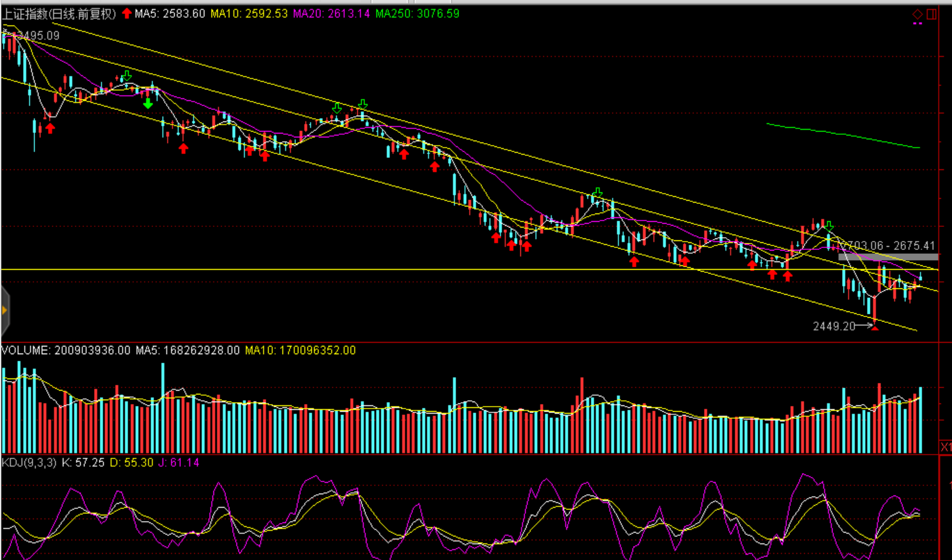The width and height of the screenshot is (952, 560).
Task: Click the left edge panel expand handle
Action: [4, 311]
